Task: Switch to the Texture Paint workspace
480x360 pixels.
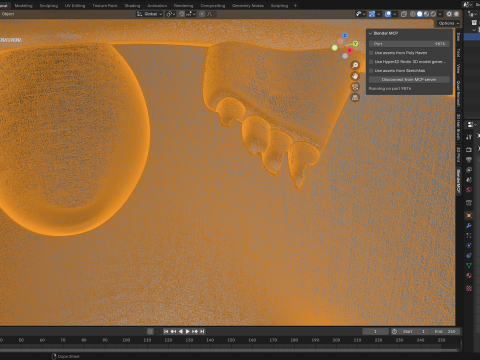Action: pos(105,6)
